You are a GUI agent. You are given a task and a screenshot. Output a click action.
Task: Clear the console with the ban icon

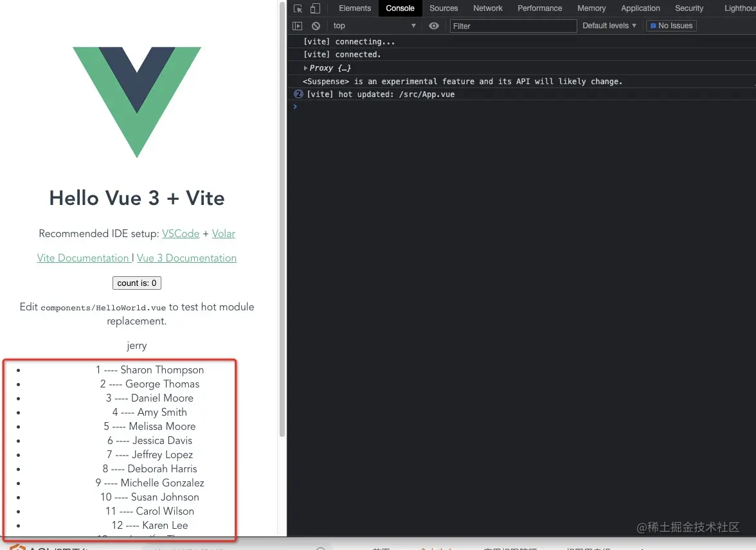click(x=316, y=26)
